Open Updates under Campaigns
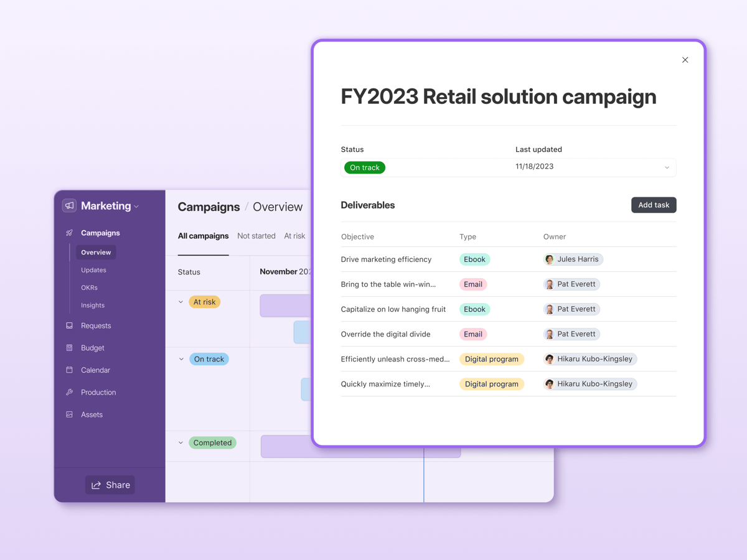This screenshot has width=747, height=560. point(93,270)
